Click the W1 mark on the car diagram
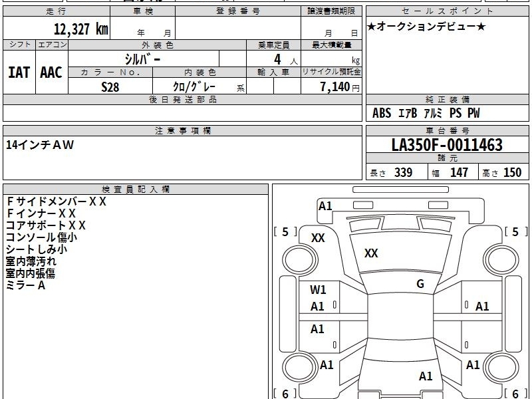This screenshot has width=532, height=399. (x=318, y=290)
